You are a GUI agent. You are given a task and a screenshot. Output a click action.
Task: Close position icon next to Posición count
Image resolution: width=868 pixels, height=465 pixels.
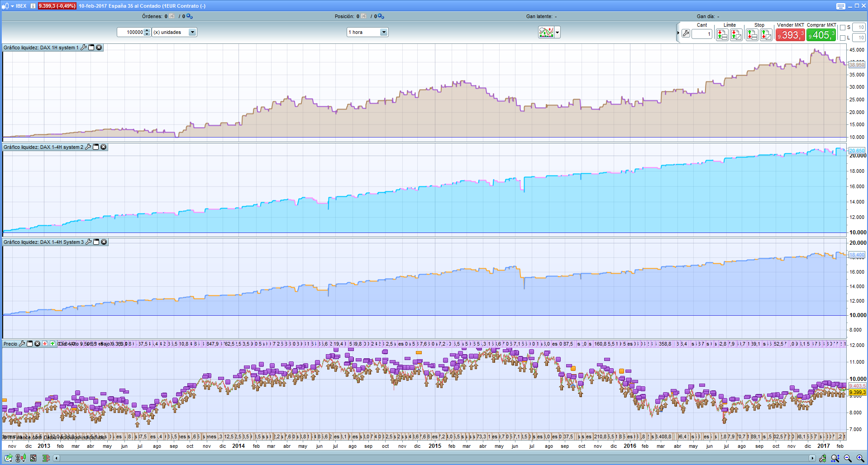[x=363, y=16]
